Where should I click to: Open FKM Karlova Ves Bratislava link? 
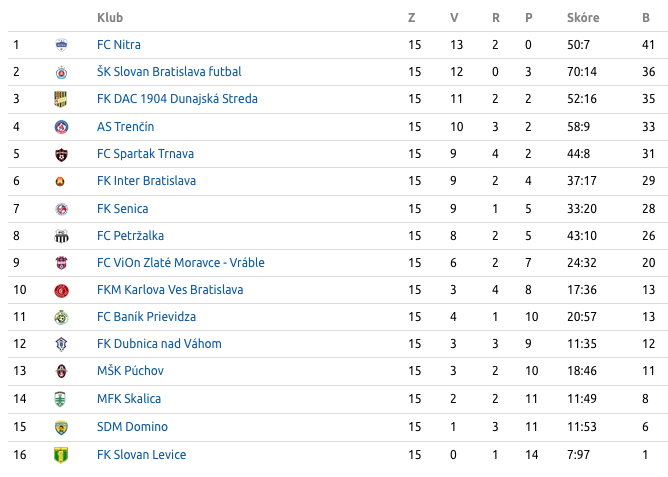click(169, 290)
